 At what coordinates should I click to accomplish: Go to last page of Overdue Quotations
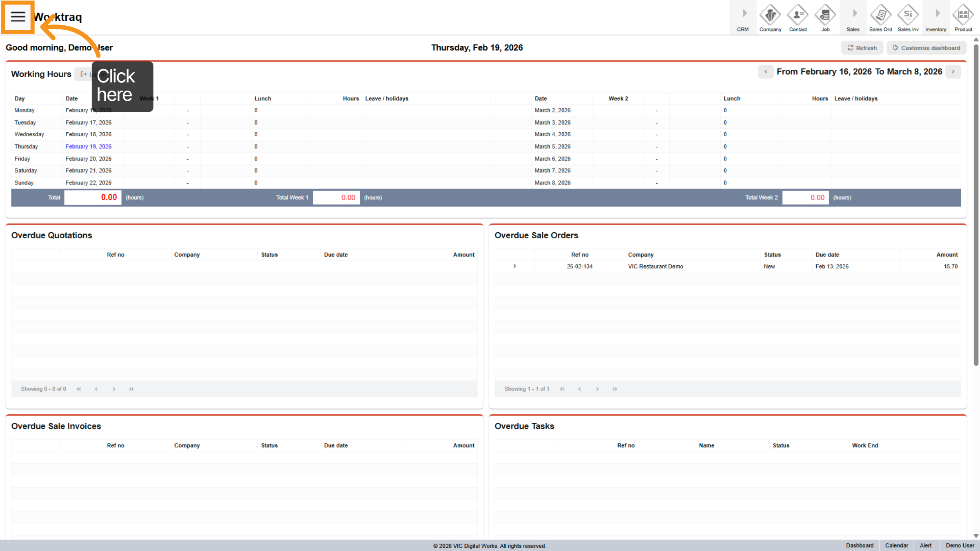(131, 389)
